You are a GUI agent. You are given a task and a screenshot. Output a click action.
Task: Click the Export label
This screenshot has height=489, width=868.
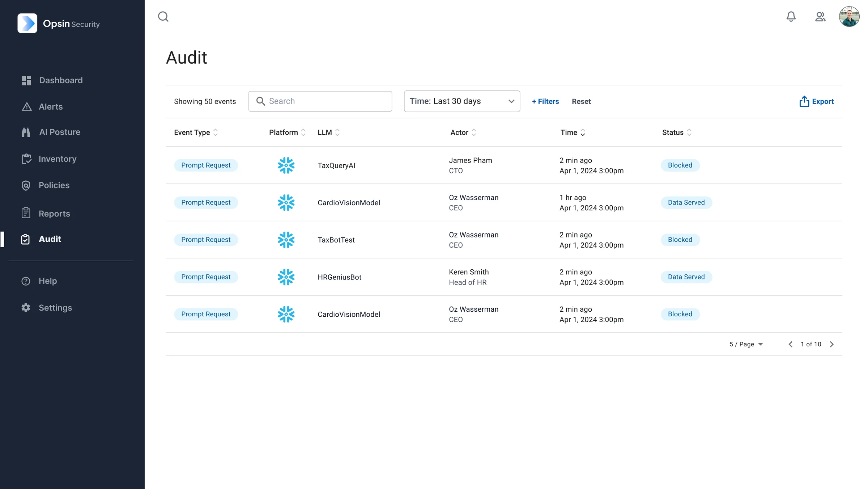pos(823,101)
